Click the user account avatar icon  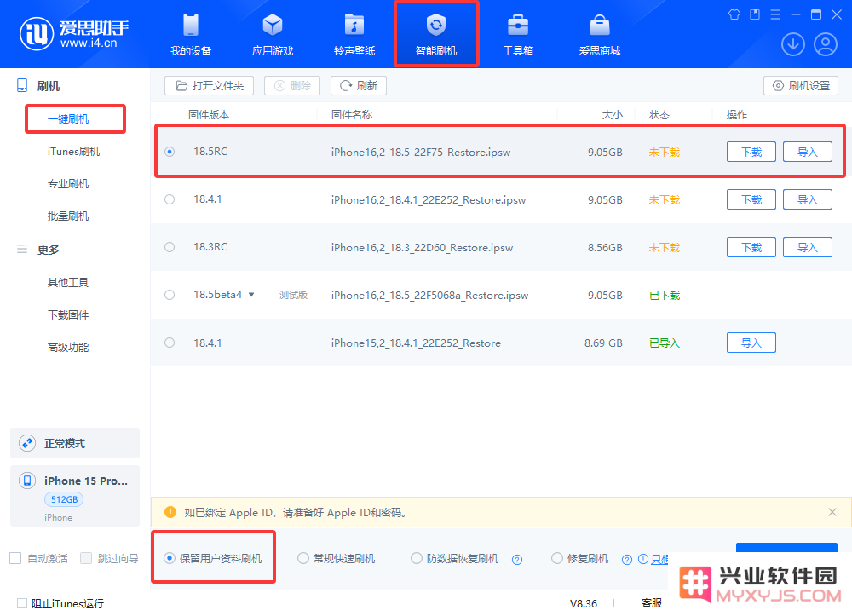click(826, 44)
